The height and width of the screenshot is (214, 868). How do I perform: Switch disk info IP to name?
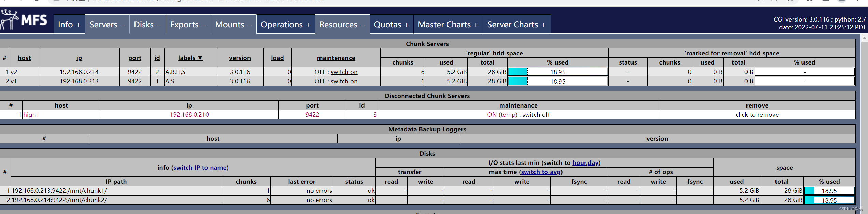point(200,168)
